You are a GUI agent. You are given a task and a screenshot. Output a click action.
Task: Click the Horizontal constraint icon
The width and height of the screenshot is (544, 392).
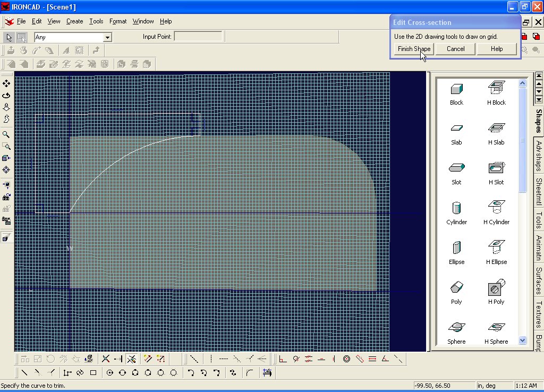click(321, 359)
